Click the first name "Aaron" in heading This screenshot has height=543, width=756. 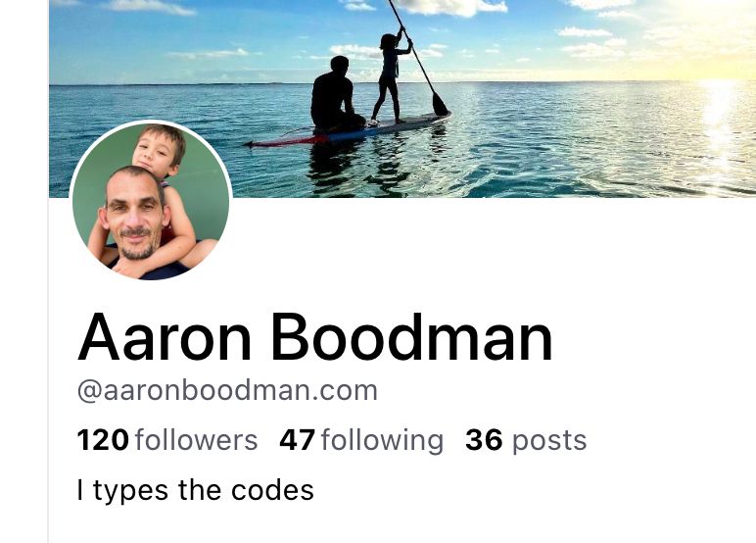[x=165, y=337]
